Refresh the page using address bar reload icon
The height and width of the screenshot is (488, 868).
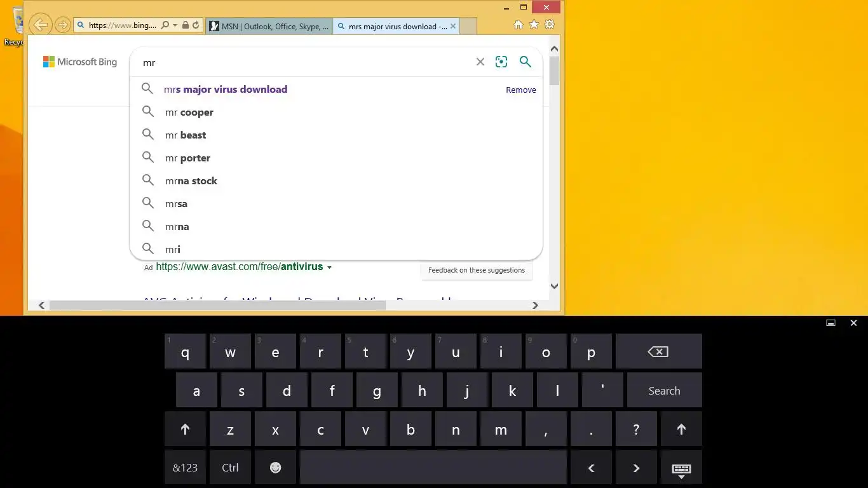point(196,25)
